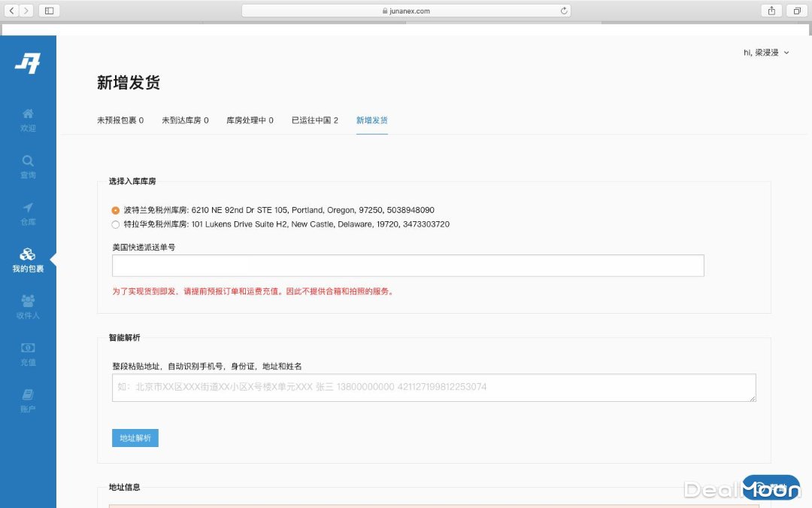Click the smart address paste text area
Viewport: 812px width, 508px height.
point(433,388)
